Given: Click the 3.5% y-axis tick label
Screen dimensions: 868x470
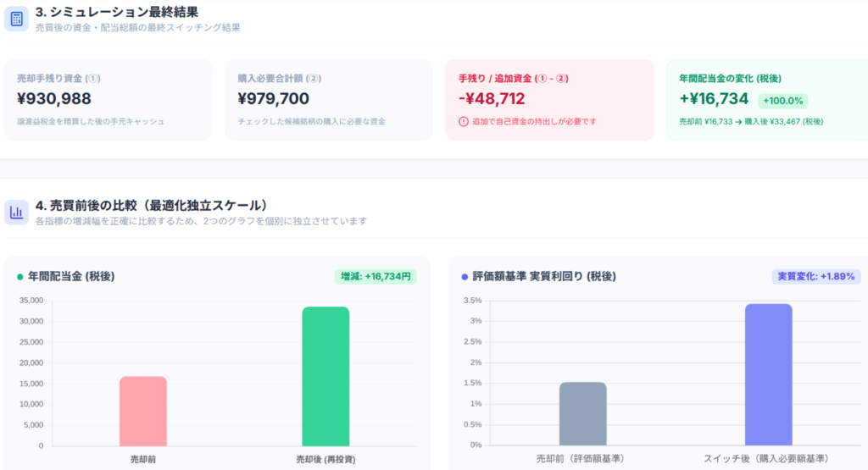Looking at the screenshot, I should click(x=473, y=301).
